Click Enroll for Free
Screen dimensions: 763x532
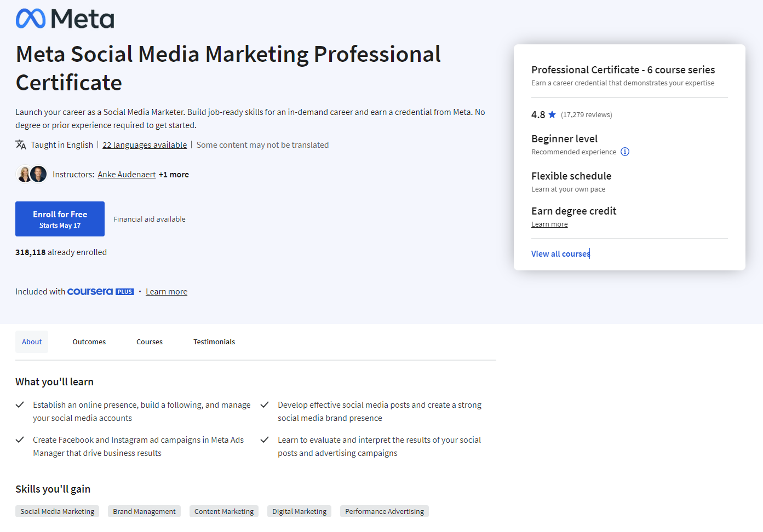(60, 218)
